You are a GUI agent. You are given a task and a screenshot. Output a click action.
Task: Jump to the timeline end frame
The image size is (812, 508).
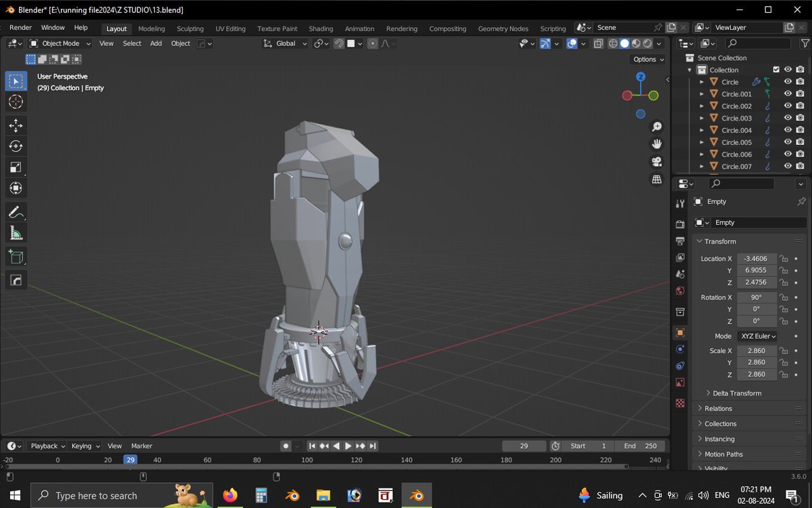click(373, 446)
